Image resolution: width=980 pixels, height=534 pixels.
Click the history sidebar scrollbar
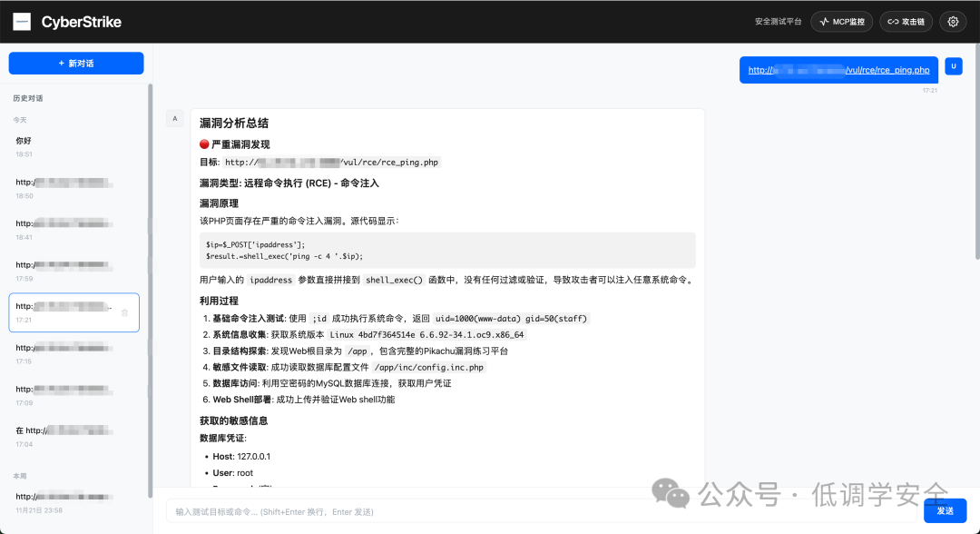[x=150, y=291]
